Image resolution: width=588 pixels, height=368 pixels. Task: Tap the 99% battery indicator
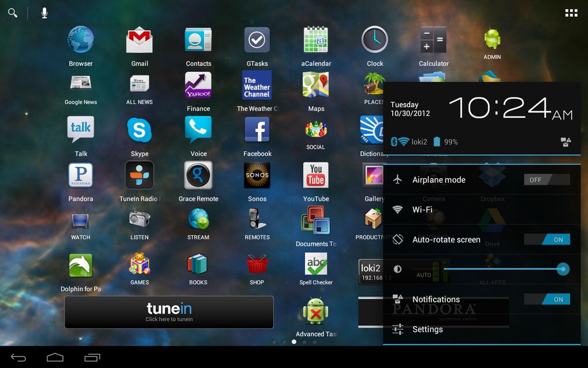[x=446, y=141]
